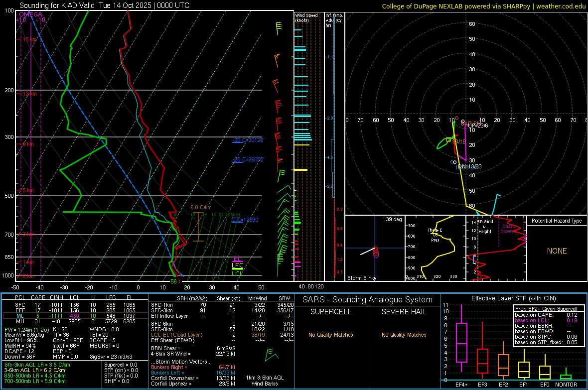The height and width of the screenshot is (390, 588).
Task: Click the 'DN=13/33' hodograph label
Action: pyautogui.click(x=470, y=166)
